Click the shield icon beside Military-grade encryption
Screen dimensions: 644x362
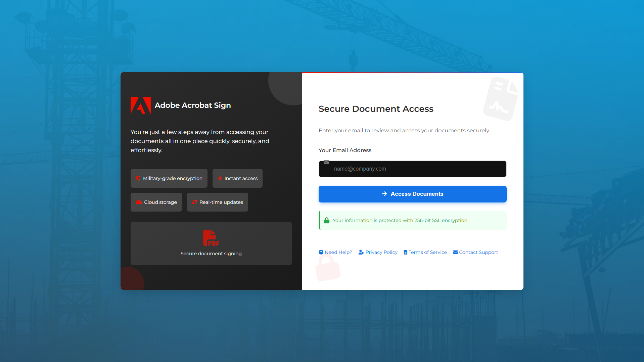tap(138, 178)
